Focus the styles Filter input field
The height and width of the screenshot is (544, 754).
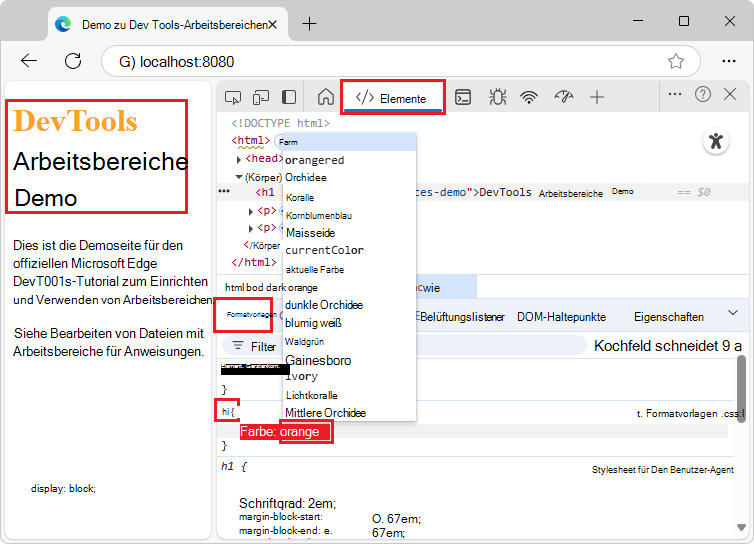click(404, 346)
